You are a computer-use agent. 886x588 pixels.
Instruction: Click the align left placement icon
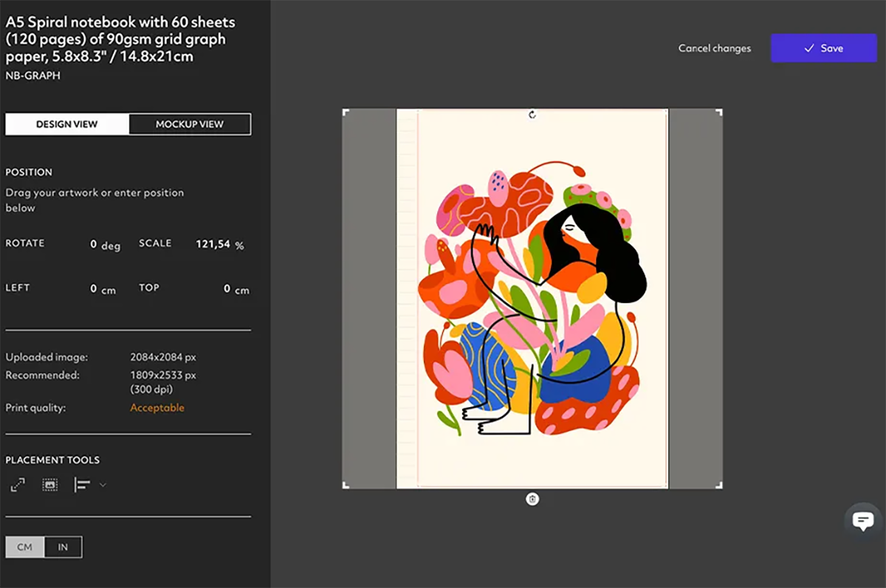[82, 485]
